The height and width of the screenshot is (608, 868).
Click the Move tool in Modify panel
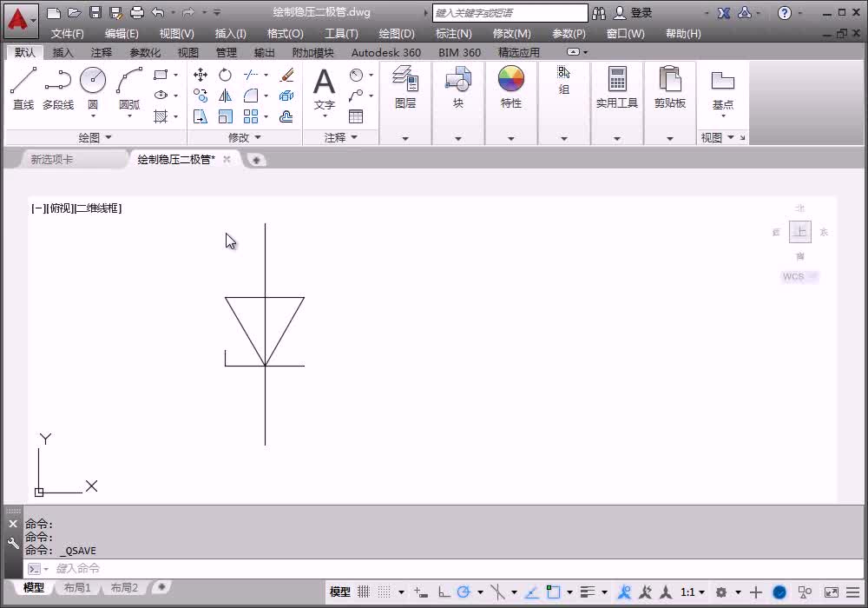(201, 76)
